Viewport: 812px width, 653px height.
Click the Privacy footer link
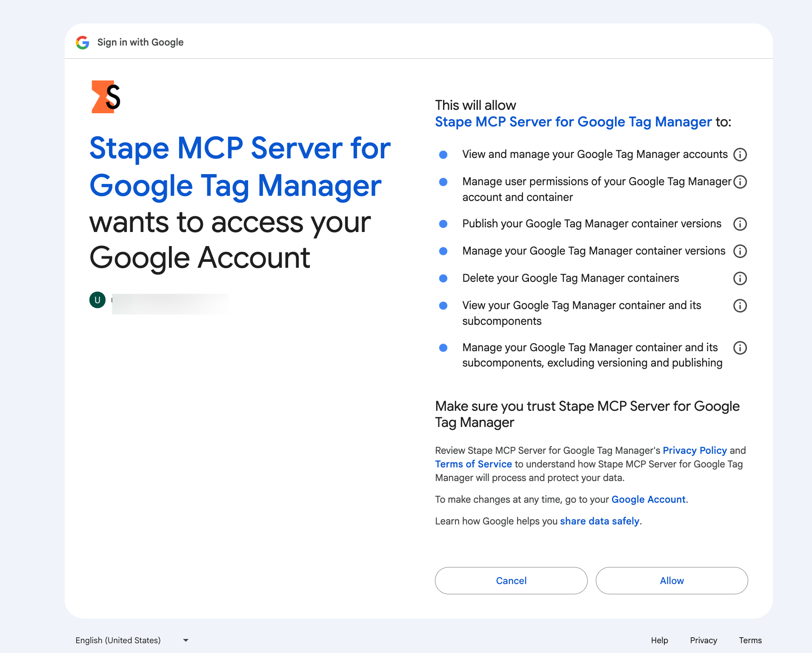pyautogui.click(x=703, y=640)
